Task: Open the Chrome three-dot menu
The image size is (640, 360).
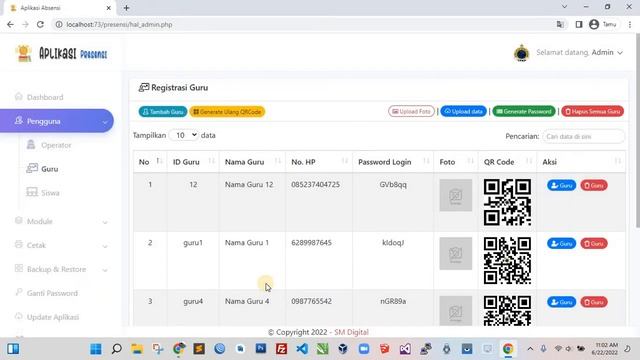Action: click(630, 24)
